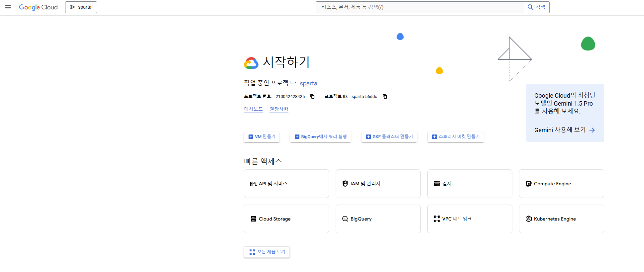Open the IAM 및 관리자 card
Viewport: 644px width, 272px height.
(378, 184)
